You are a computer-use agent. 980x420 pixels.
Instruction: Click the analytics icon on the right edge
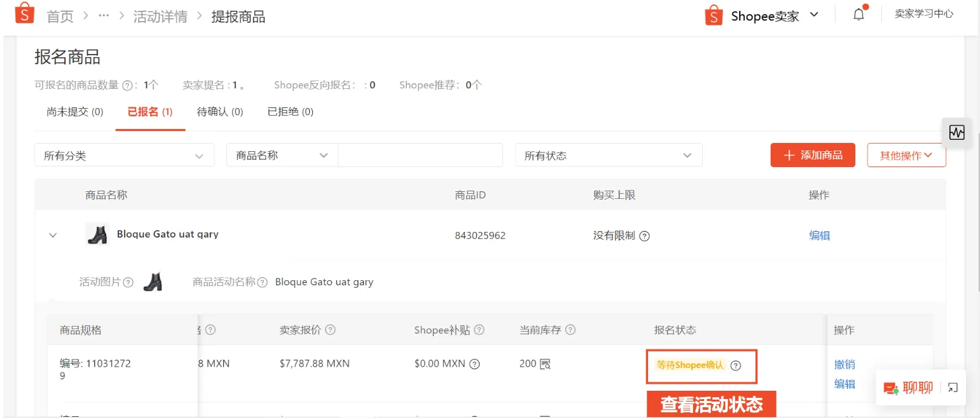pos(957,132)
